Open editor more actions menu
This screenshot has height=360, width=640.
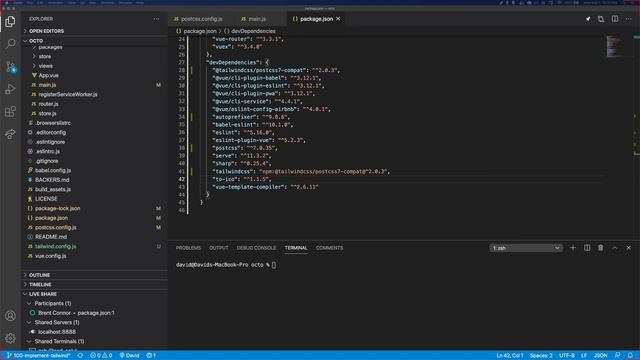tap(629, 19)
